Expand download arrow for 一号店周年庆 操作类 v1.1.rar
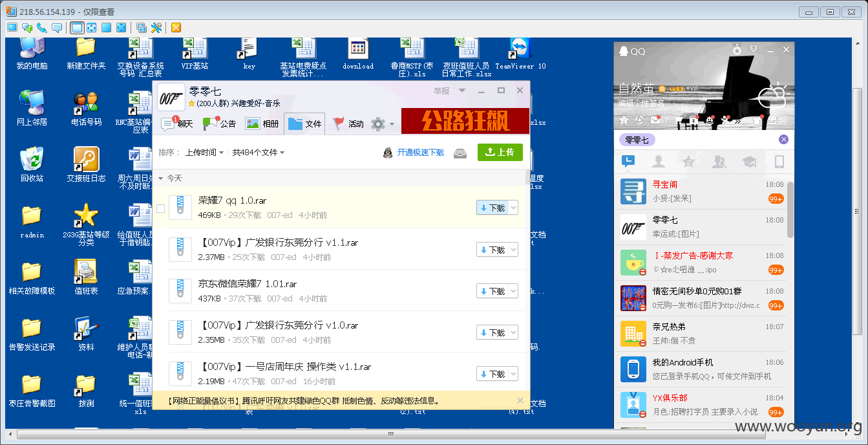This screenshot has height=445, width=868. point(513,374)
